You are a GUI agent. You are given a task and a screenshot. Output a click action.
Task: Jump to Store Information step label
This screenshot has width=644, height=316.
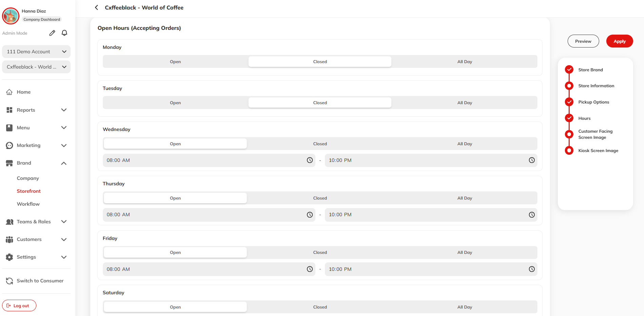[596, 86]
